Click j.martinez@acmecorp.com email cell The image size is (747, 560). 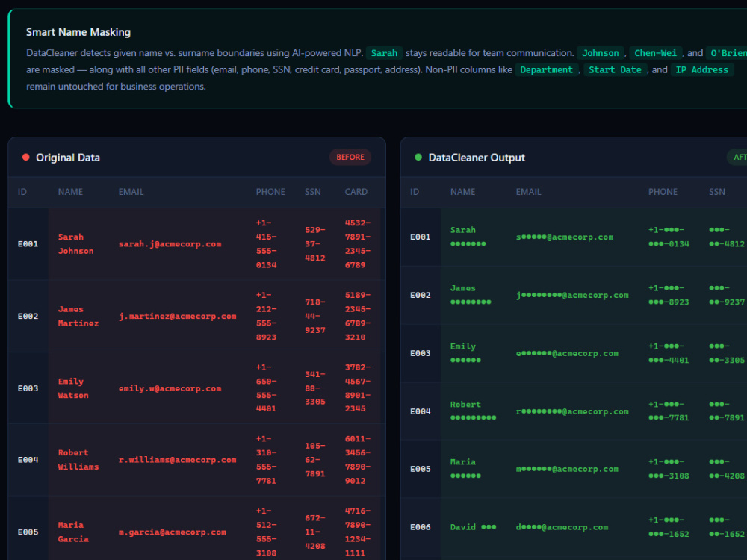pyautogui.click(x=178, y=316)
